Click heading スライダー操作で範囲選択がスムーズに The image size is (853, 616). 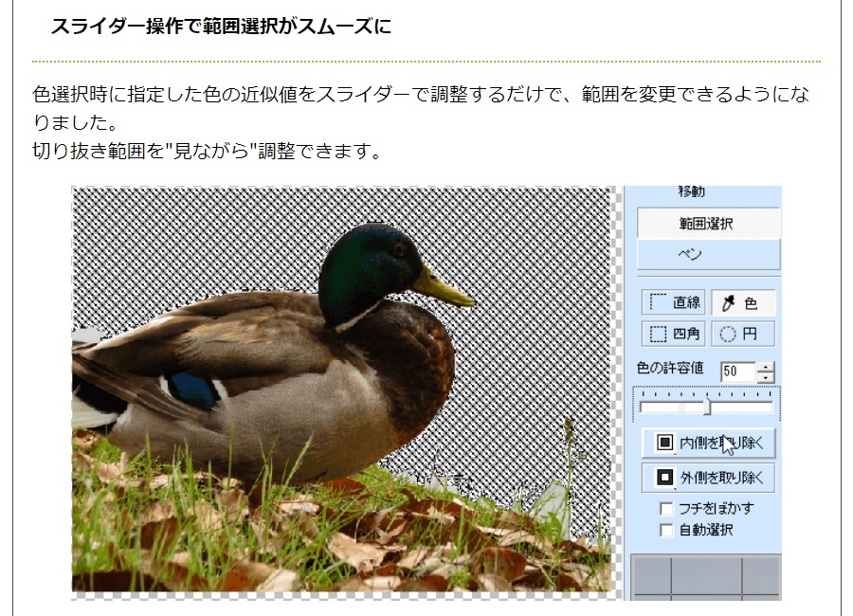click(221, 27)
